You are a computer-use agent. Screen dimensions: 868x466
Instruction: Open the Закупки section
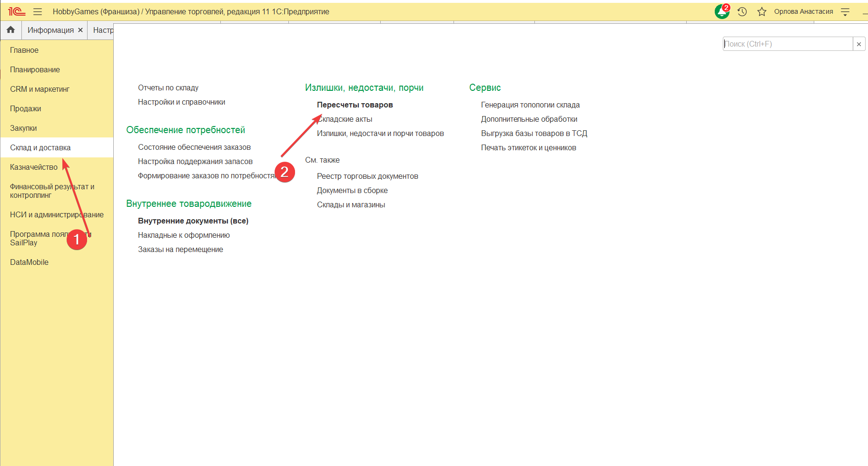coord(23,128)
